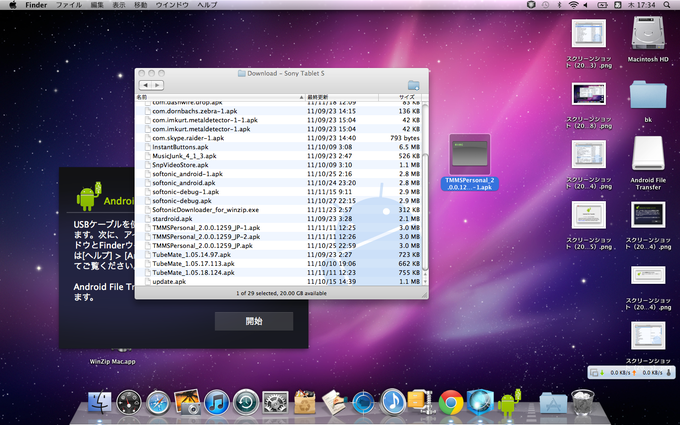The image size is (680, 425).
Task: Select TubeMate_1.05.18.124.apk row
Action: tap(278, 272)
